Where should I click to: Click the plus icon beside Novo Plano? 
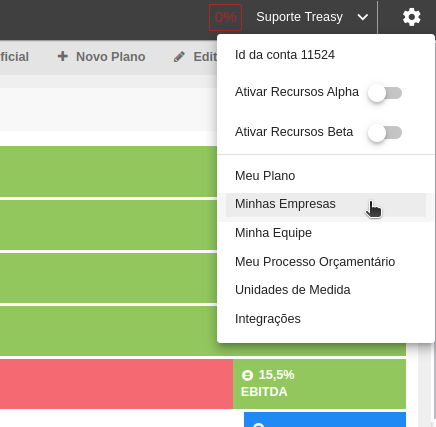[63, 56]
